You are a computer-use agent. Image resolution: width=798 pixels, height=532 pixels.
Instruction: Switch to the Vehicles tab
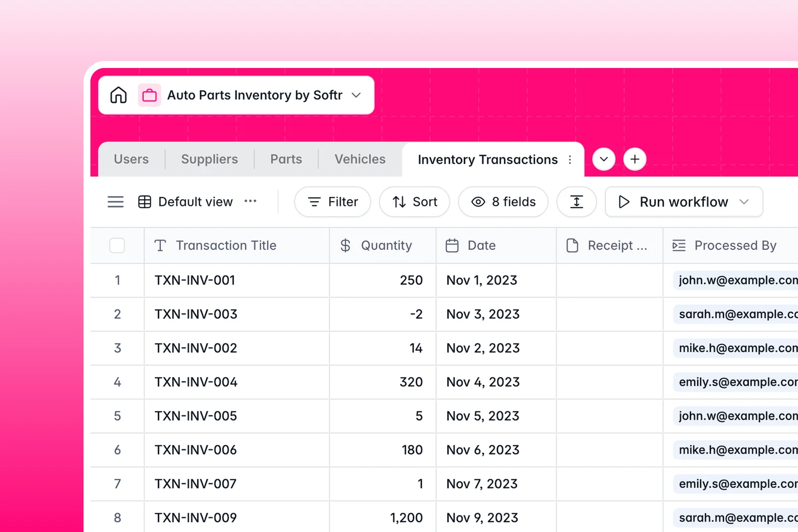360,159
